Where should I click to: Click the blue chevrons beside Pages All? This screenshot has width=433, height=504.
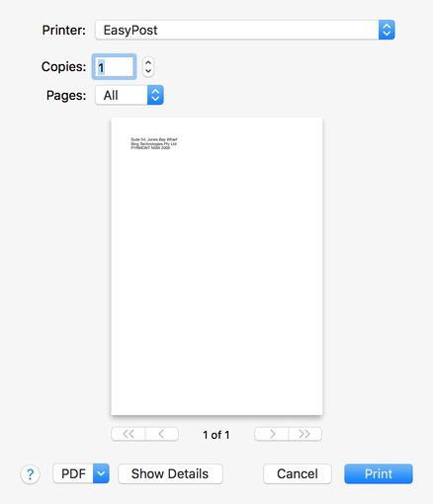coord(155,95)
